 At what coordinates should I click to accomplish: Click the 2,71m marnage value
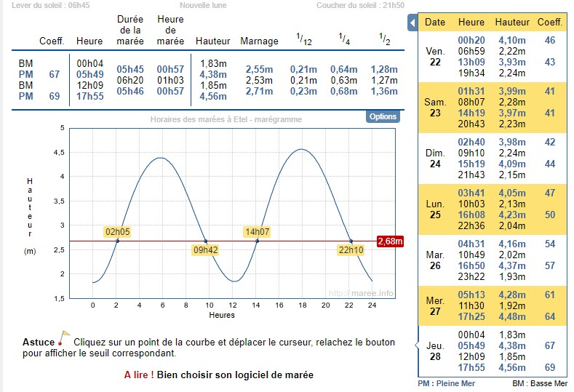click(x=259, y=91)
